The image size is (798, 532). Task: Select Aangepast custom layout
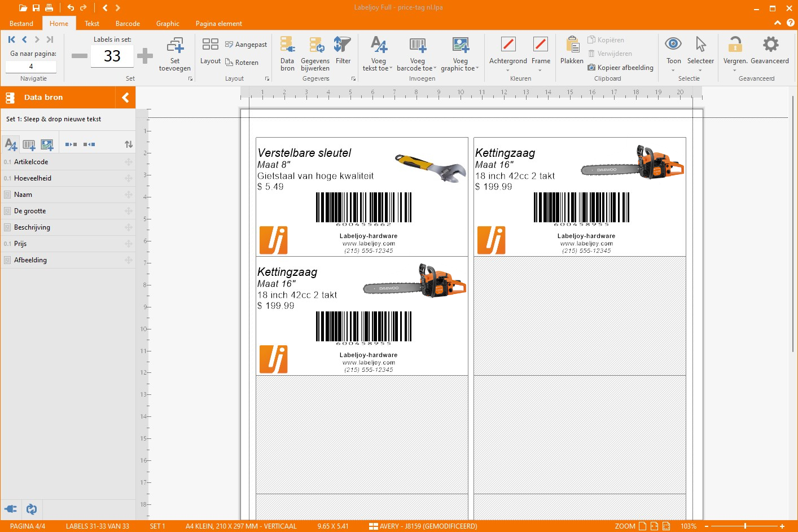[x=246, y=45]
